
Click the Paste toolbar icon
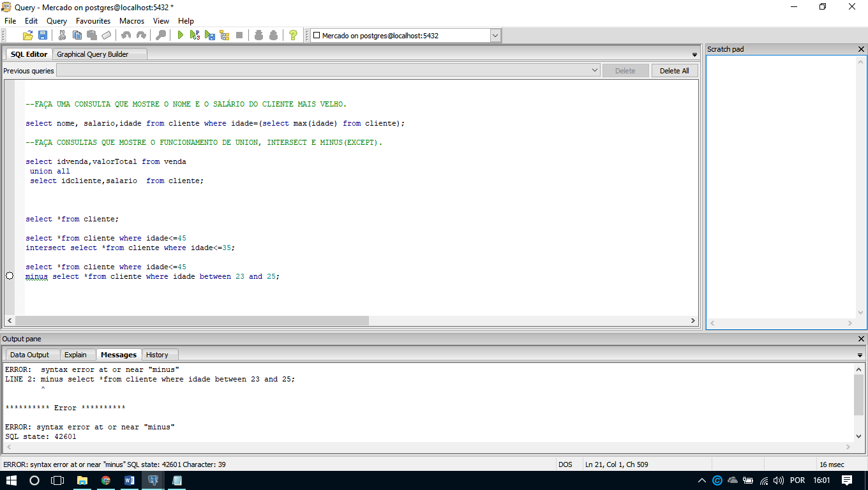point(92,36)
